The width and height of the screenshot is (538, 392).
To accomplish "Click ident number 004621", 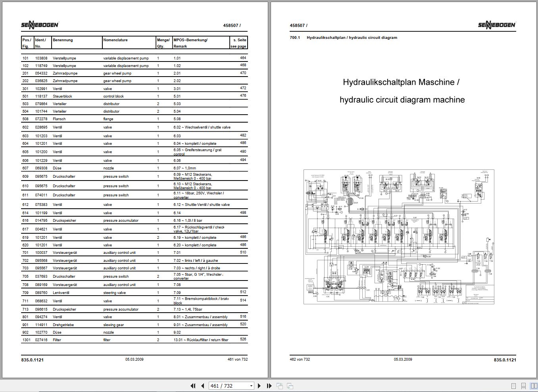I will coord(41,229).
